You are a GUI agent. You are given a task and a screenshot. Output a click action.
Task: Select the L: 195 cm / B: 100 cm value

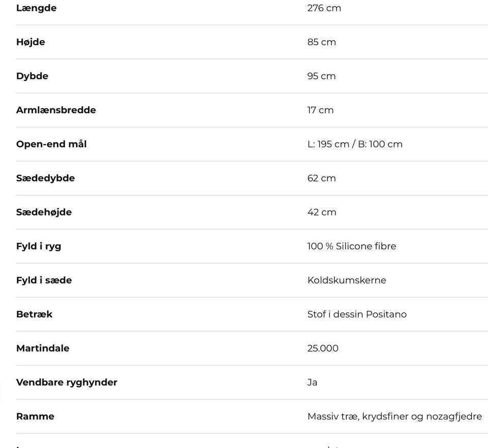354,144
